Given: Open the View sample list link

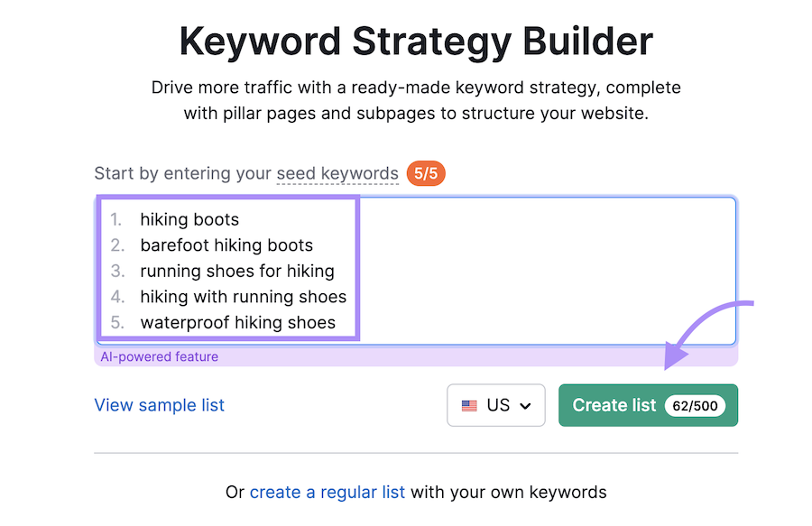Looking at the screenshot, I should (x=159, y=405).
